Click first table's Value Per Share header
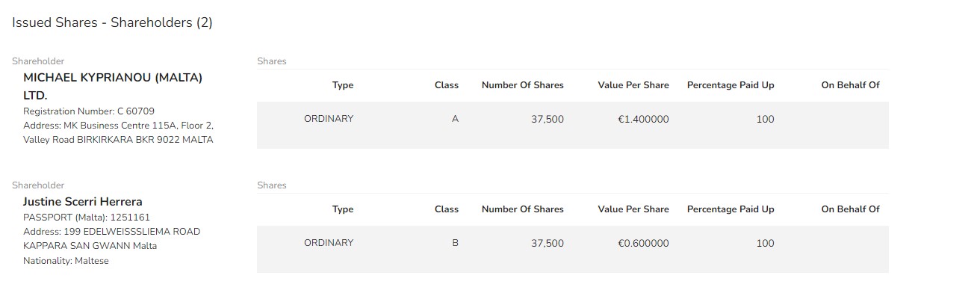Viewport: 980px width, 305px height. coord(633,85)
